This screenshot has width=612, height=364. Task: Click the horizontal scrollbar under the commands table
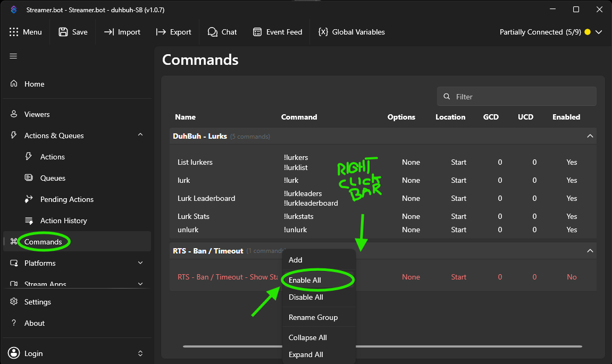point(382,346)
